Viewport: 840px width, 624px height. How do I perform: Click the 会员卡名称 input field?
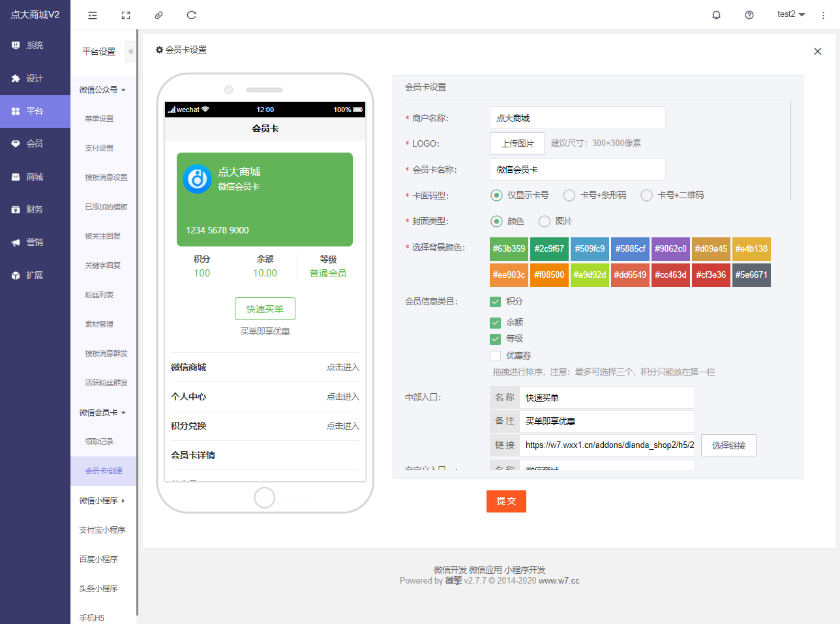coord(578,170)
